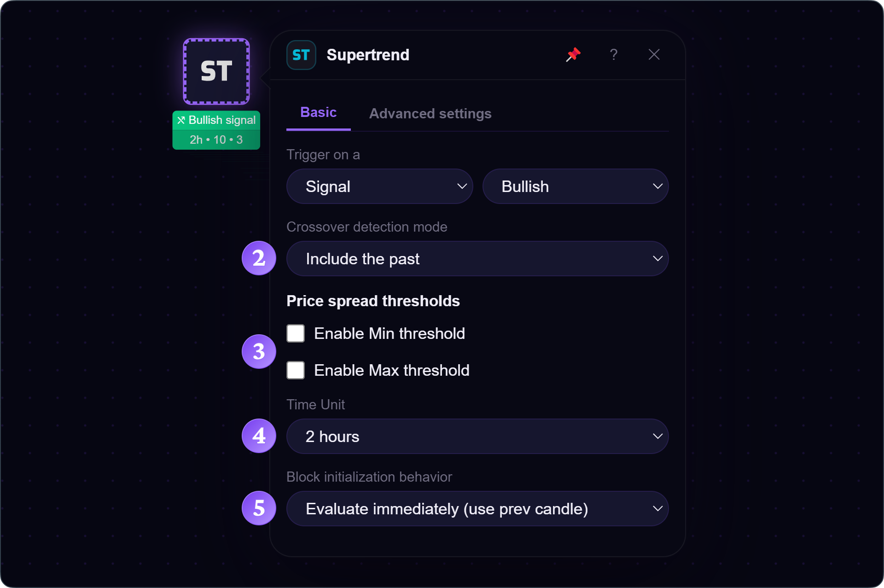
Task: Click the Bullish signal green badge
Action: point(216,120)
